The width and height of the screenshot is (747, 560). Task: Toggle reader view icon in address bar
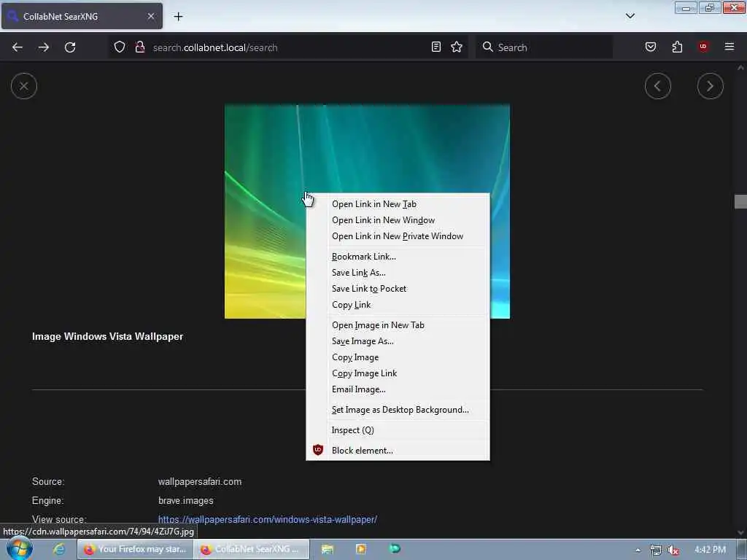coord(436,47)
